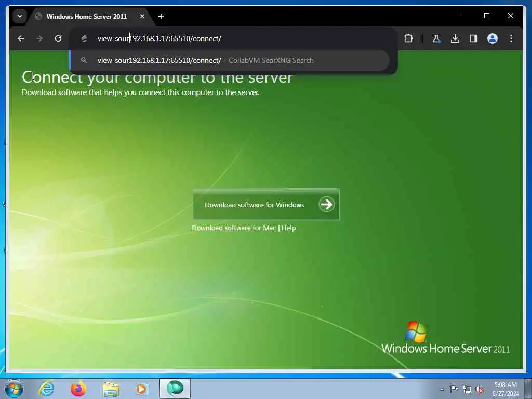This screenshot has height=399, width=532.
Task: Open the Chrome Labs flask icon
Action: (x=436, y=38)
